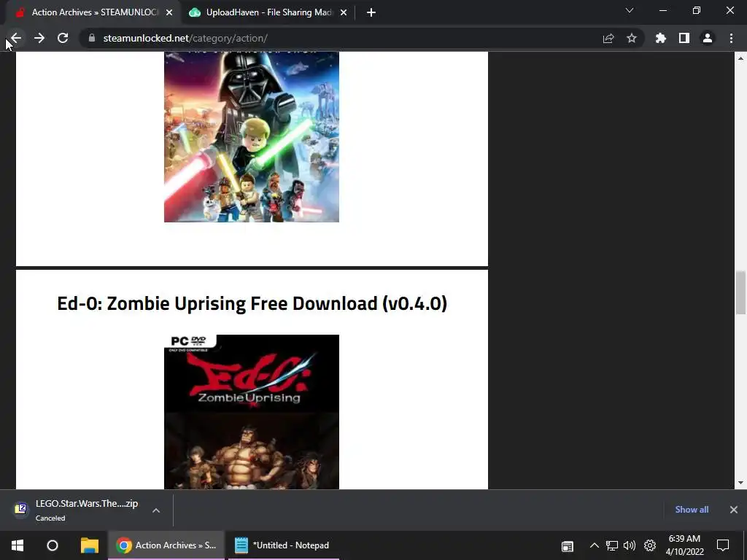The image size is (747, 560).
Task: Click the scrollbar down arrow
Action: (x=740, y=483)
